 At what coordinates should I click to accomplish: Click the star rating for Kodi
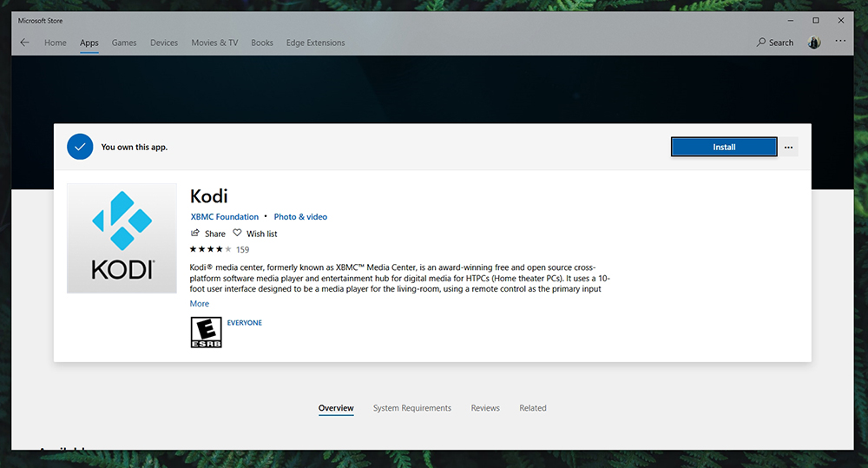coord(210,249)
